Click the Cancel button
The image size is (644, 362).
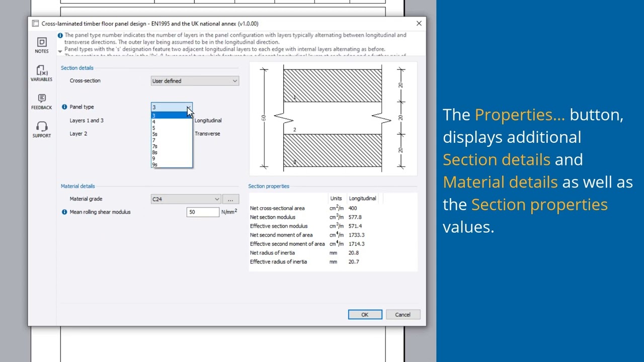coord(403,315)
